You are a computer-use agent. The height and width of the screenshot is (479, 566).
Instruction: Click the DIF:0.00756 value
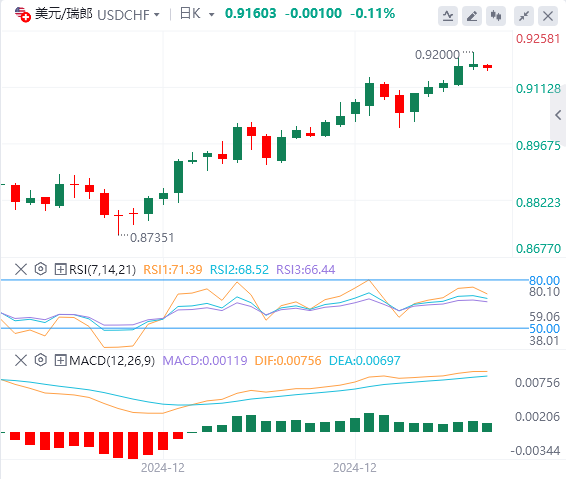click(x=288, y=361)
